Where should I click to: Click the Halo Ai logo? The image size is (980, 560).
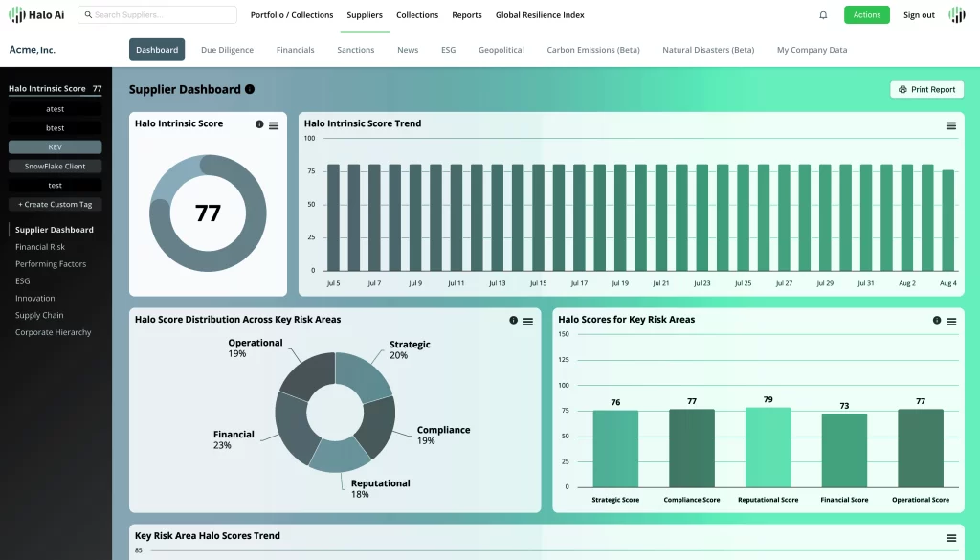[37, 15]
